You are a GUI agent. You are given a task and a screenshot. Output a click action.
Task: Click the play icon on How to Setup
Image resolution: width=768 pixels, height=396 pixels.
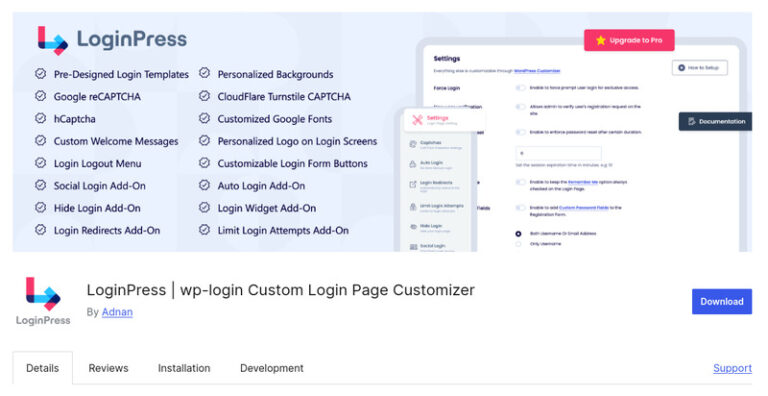click(x=681, y=68)
